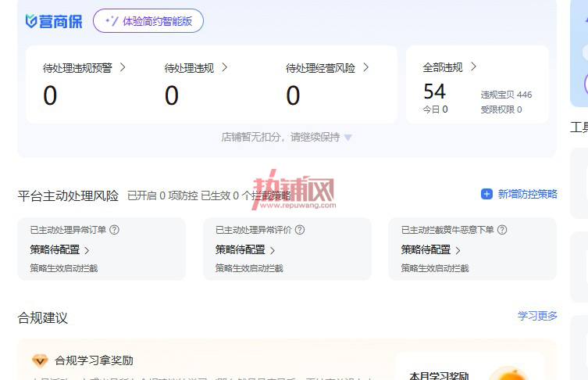Click the blue plus icon for 新增防控策略
This screenshot has width=588, height=380.
(486, 194)
